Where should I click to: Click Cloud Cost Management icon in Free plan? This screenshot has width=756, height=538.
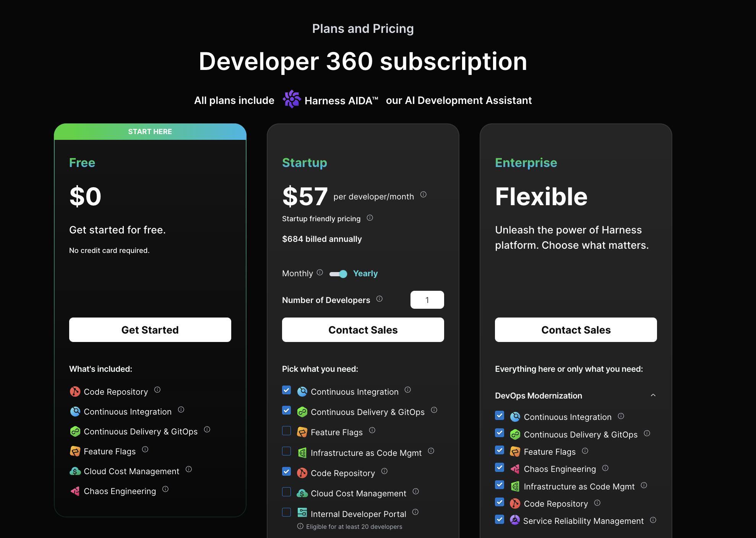pos(75,471)
